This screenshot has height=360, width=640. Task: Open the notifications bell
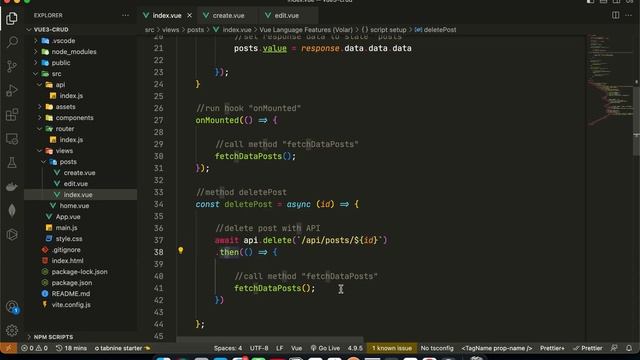pos(629,348)
